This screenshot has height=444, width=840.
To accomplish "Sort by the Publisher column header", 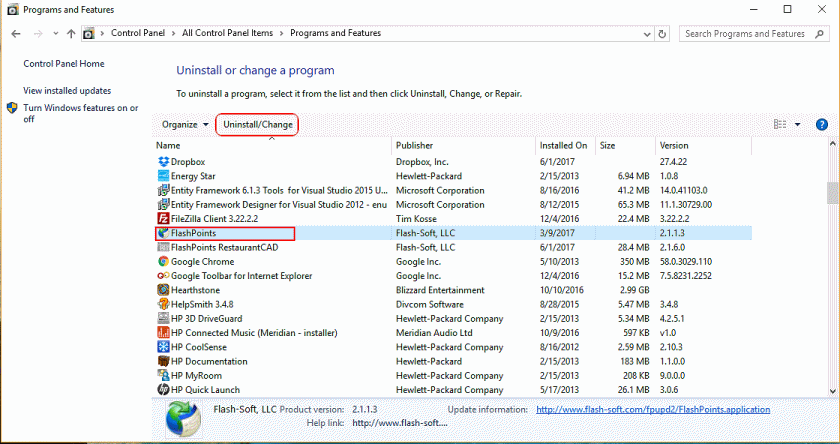I will coord(464,146).
